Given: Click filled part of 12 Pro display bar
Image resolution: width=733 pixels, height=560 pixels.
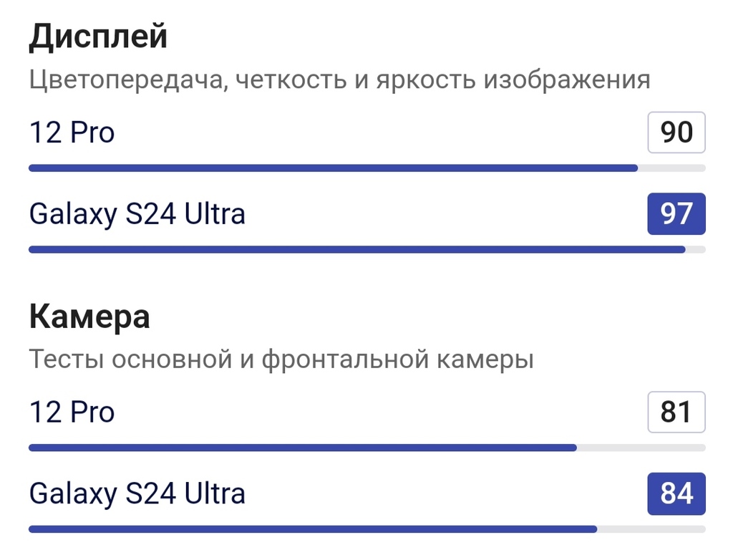Looking at the screenshot, I should point(333,168).
